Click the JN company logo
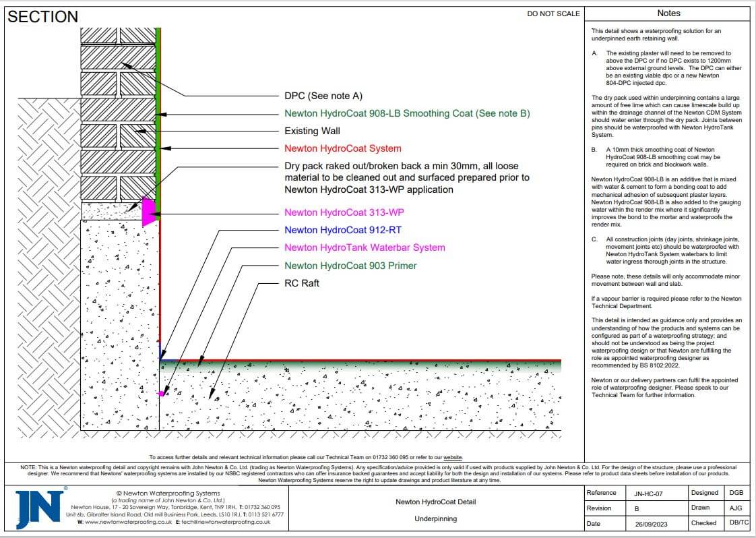This screenshot has width=756, height=538. (38, 508)
